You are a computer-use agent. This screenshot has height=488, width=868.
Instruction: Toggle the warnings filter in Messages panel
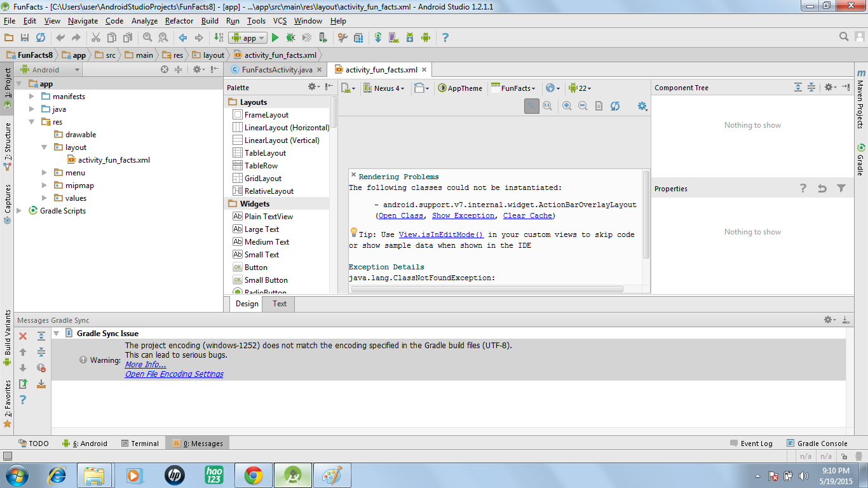pyautogui.click(x=41, y=368)
